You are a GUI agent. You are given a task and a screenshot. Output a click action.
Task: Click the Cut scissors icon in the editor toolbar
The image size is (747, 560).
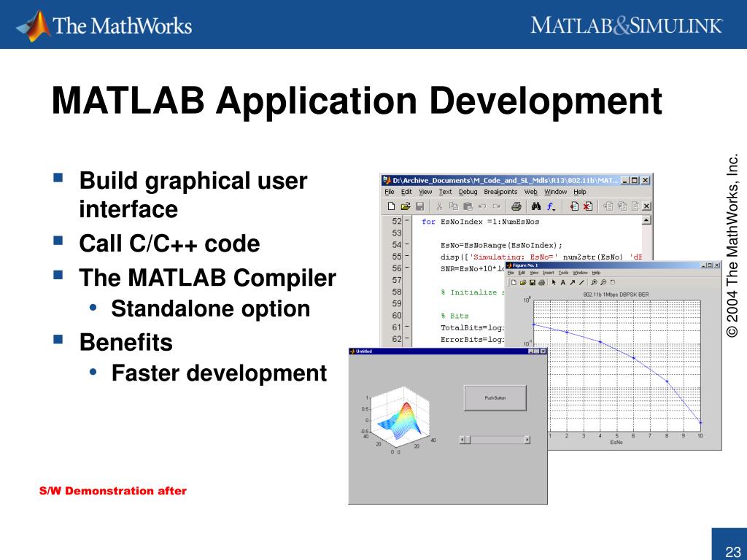[x=439, y=206]
